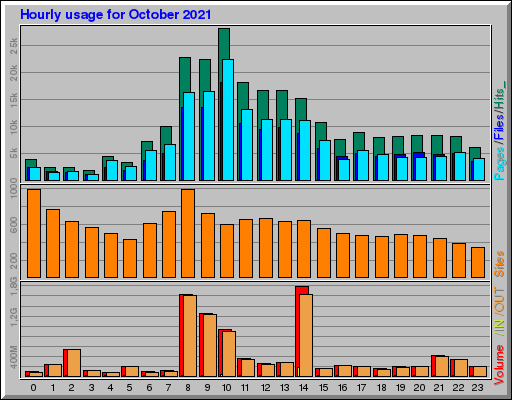This screenshot has width=512, height=400.
Task: Click hour label '19' on x-axis
Action: tap(401, 388)
